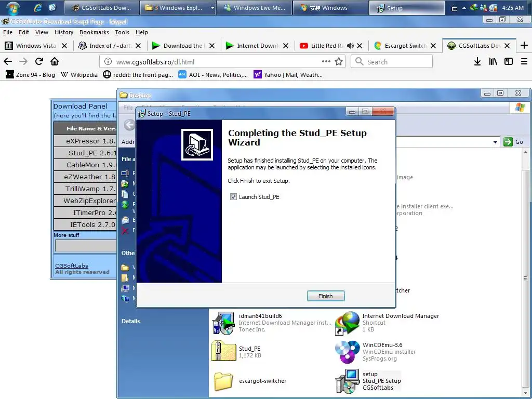Select eXPressor 1.8 in Download Panel

tap(86, 141)
